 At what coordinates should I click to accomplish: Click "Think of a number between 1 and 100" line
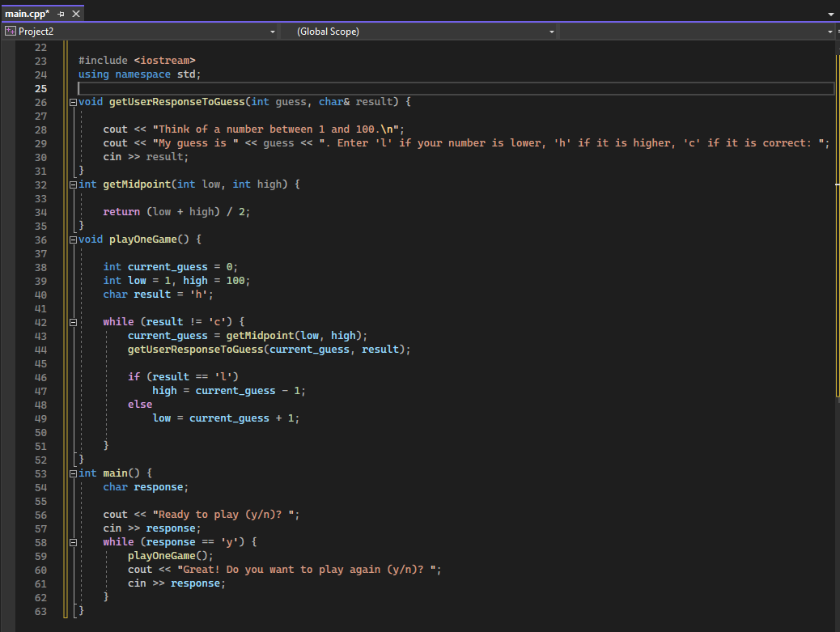point(254,129)
